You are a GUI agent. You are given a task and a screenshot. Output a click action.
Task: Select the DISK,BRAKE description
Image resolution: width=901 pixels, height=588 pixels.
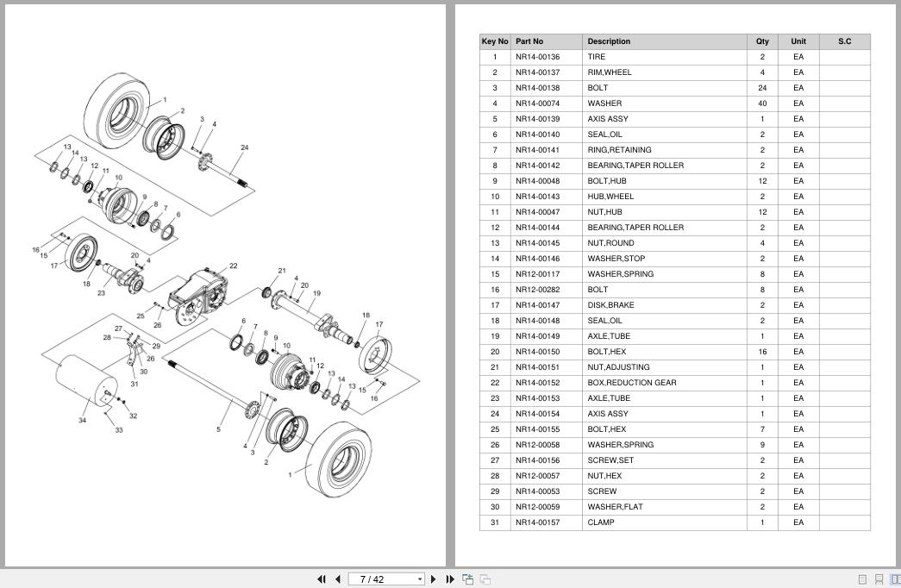(x=610, y=305)
